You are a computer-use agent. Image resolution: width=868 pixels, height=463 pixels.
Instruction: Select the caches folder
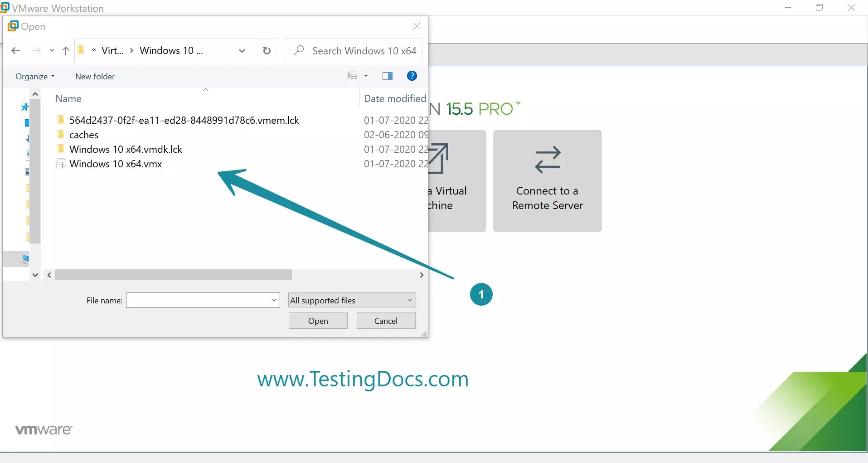[84, 135]
